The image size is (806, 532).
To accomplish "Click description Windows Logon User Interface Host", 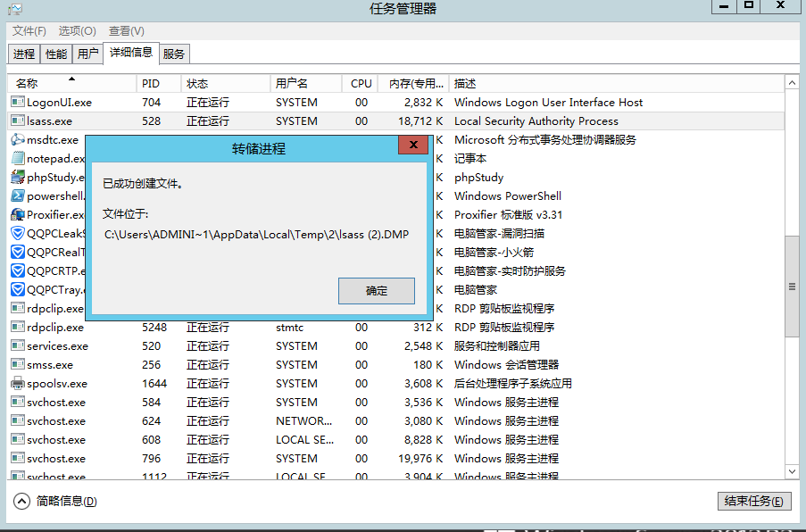I will point(548,103).
